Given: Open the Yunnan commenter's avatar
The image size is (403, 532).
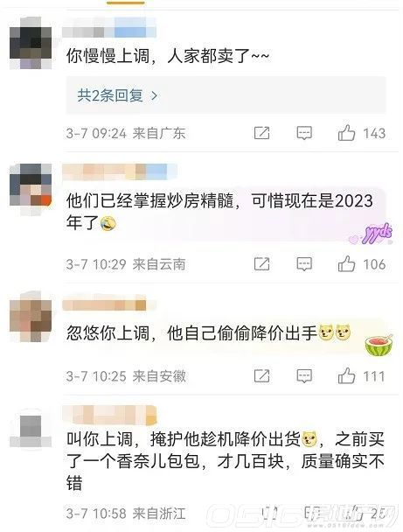Looking at the screenshot, I should (x=31, y=190).
